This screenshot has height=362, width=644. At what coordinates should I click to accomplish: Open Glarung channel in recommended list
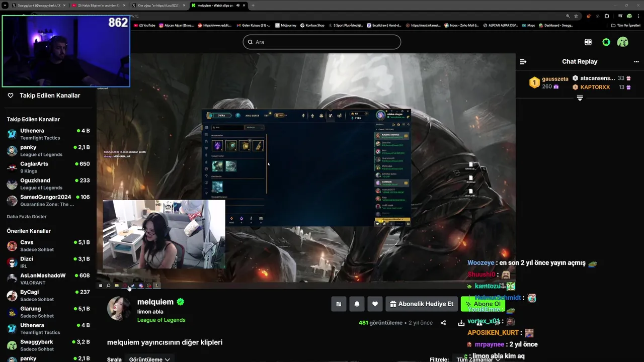pos(48,312)
